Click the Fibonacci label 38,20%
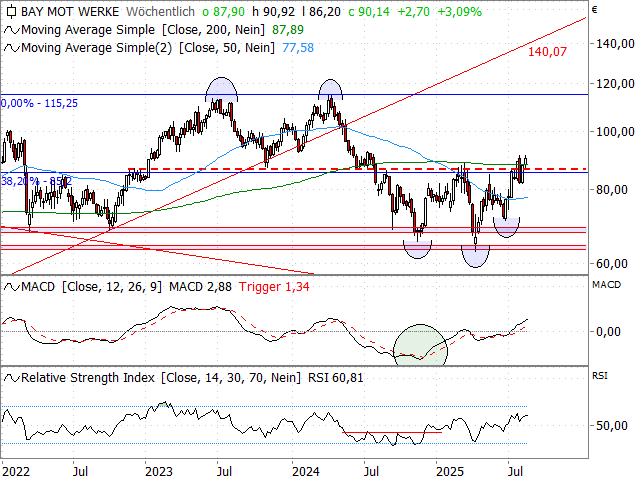 tap(20, 181)
